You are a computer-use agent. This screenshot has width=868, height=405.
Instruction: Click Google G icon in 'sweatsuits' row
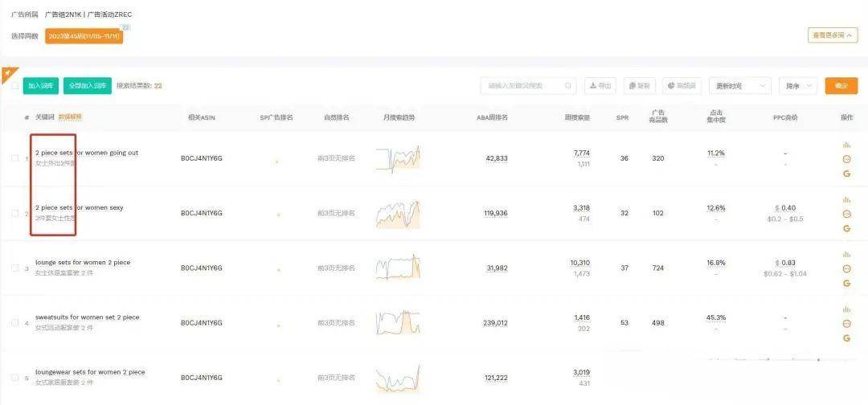(846, 338)
